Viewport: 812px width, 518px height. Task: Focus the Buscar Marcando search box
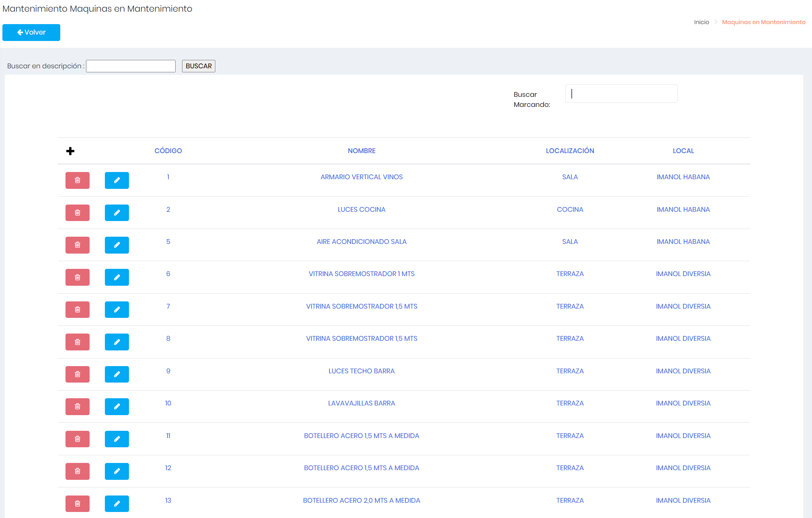pos(621,94)
